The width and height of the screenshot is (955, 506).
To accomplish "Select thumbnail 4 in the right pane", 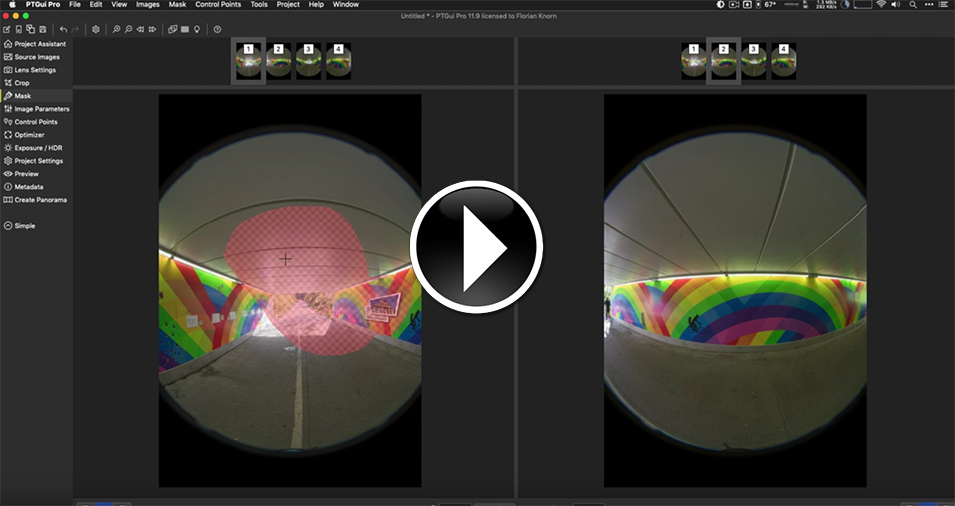I will point(783,61).
